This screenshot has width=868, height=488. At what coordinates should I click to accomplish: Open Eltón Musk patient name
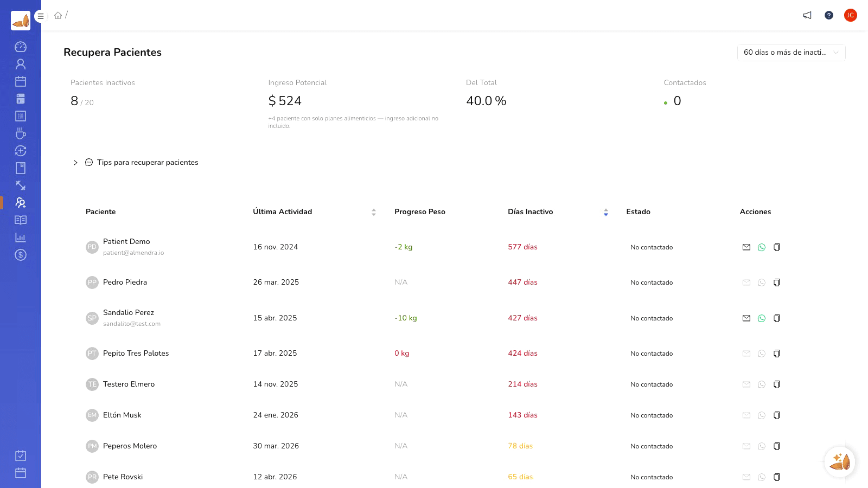click(x=122, y=415)
